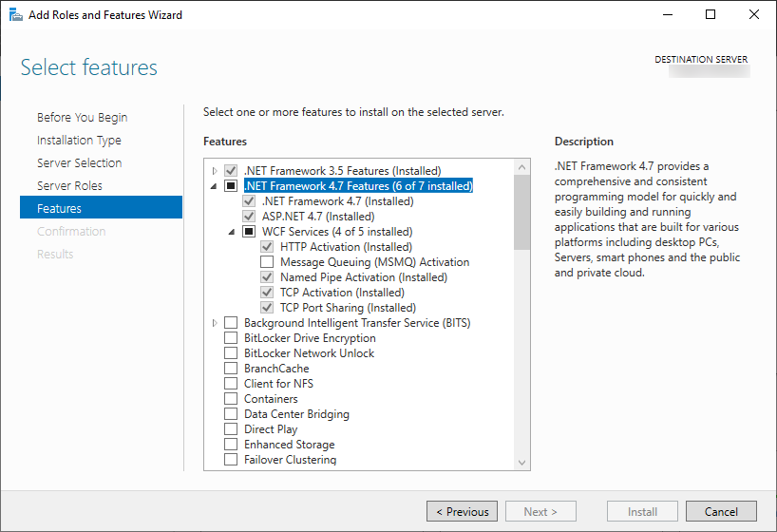Viewport: 777px width, 532px height.
Task: Check the BitLocker Network Unlock box
Action: pyautogui.click(x=231, y=353)
